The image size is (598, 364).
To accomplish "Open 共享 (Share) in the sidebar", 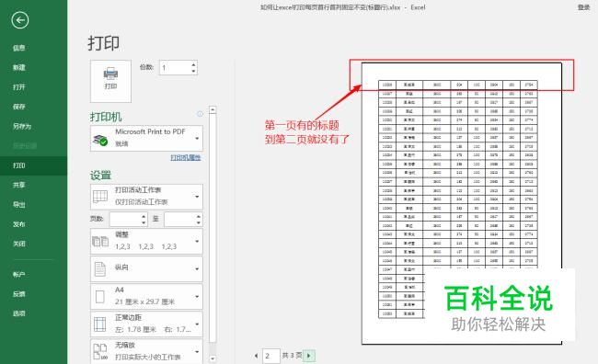I will click(18, 185).
